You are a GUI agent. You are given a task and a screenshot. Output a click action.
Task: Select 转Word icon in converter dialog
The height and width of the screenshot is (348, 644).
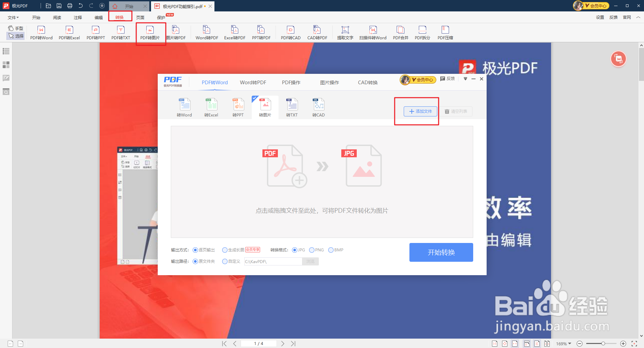[184, 107]
